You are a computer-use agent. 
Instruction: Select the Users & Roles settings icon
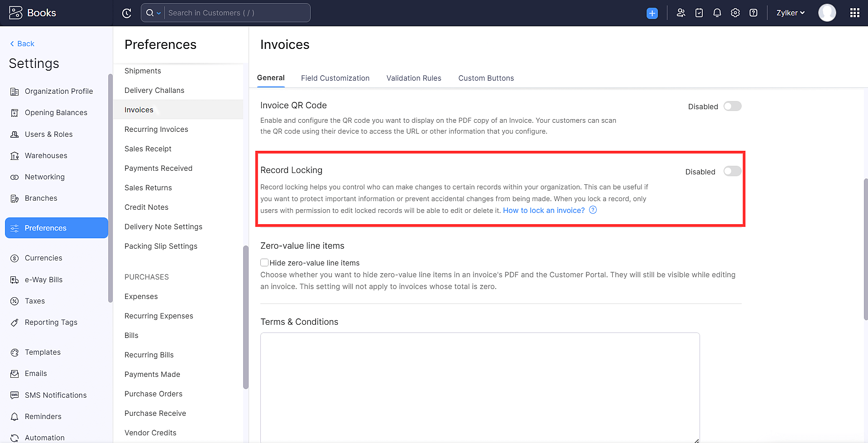coord(15,134)
